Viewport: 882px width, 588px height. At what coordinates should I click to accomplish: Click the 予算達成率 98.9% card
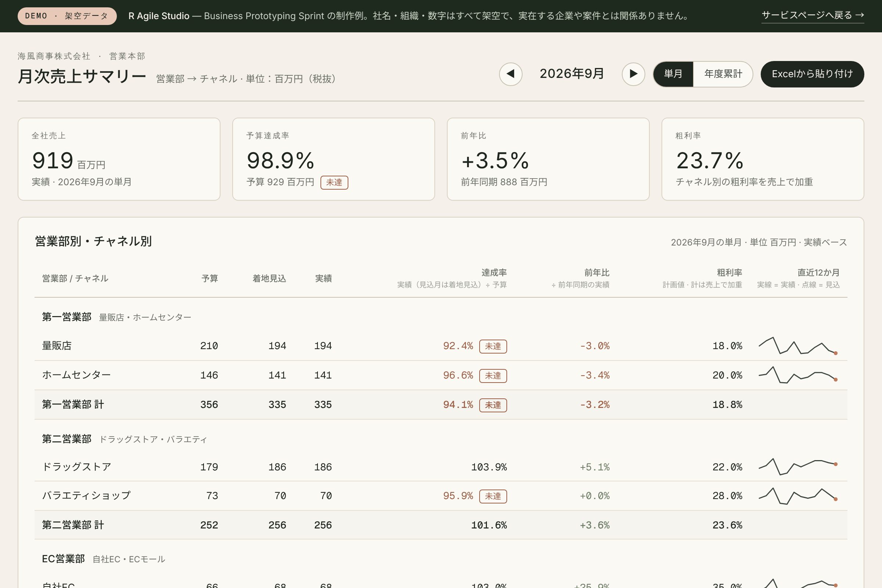333,159
